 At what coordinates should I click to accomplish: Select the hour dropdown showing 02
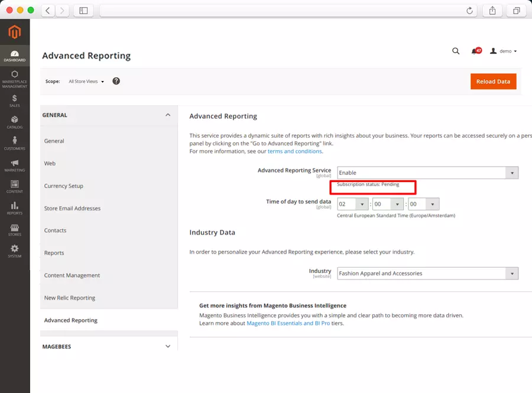pyautogui.click(x=352, y=204)
